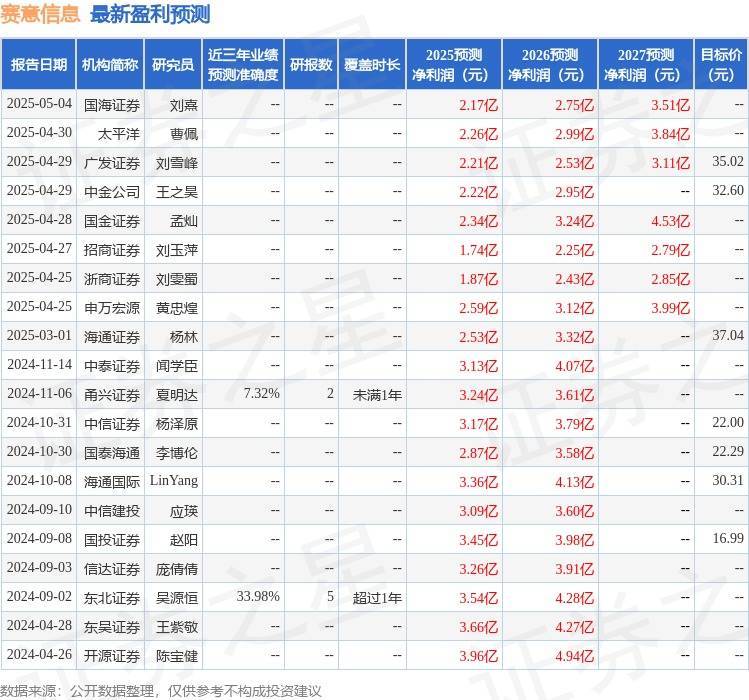Click the 研究员 column header
Screen dimensions: 749x700
point(172,65)
